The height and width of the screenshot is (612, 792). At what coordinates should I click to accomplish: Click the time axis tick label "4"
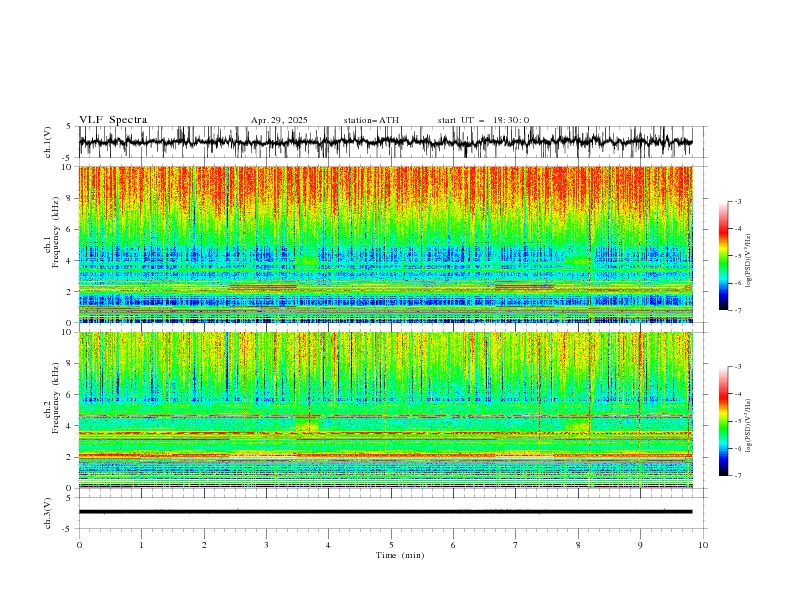click(x=328, y=545)
